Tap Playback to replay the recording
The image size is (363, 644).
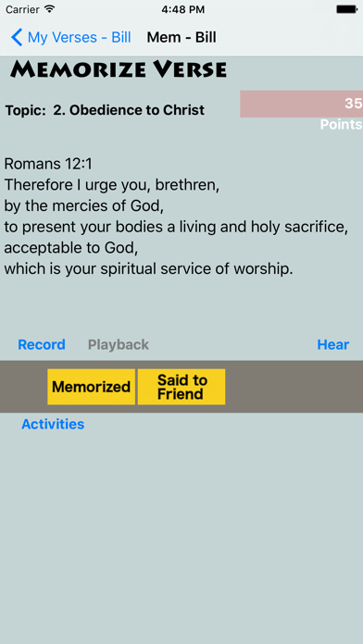pos(119,344)
